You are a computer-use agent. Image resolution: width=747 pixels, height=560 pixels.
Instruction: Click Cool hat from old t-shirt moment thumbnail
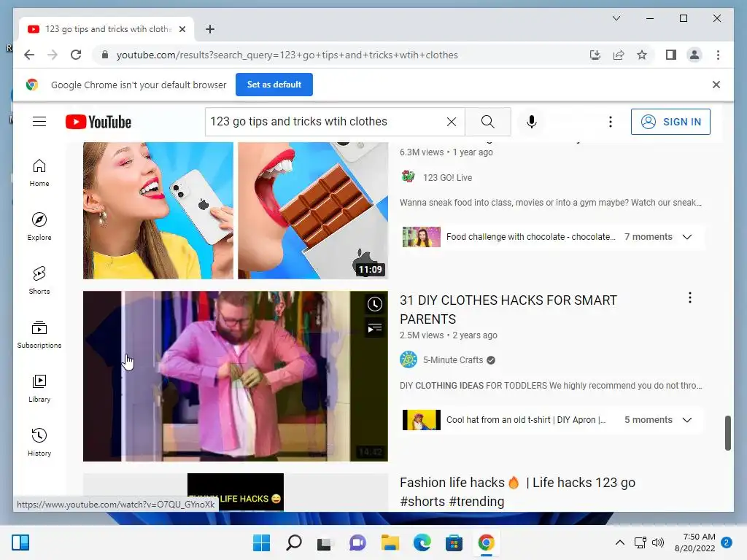(421, 419)
